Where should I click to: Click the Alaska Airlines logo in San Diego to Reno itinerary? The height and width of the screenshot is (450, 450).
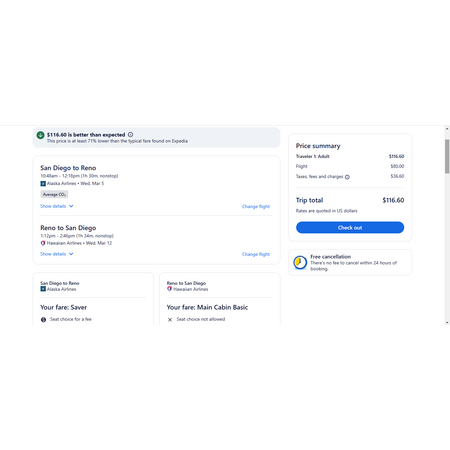coord(43,184)
